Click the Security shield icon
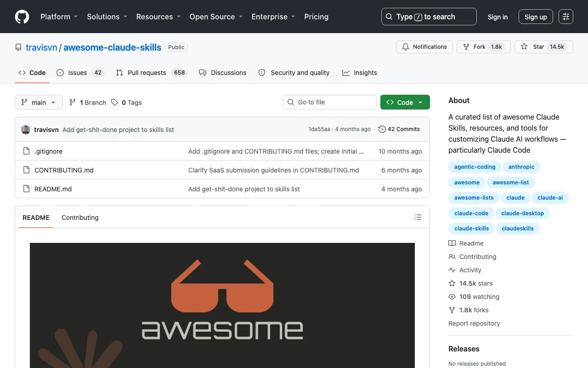 click(262, 73)
